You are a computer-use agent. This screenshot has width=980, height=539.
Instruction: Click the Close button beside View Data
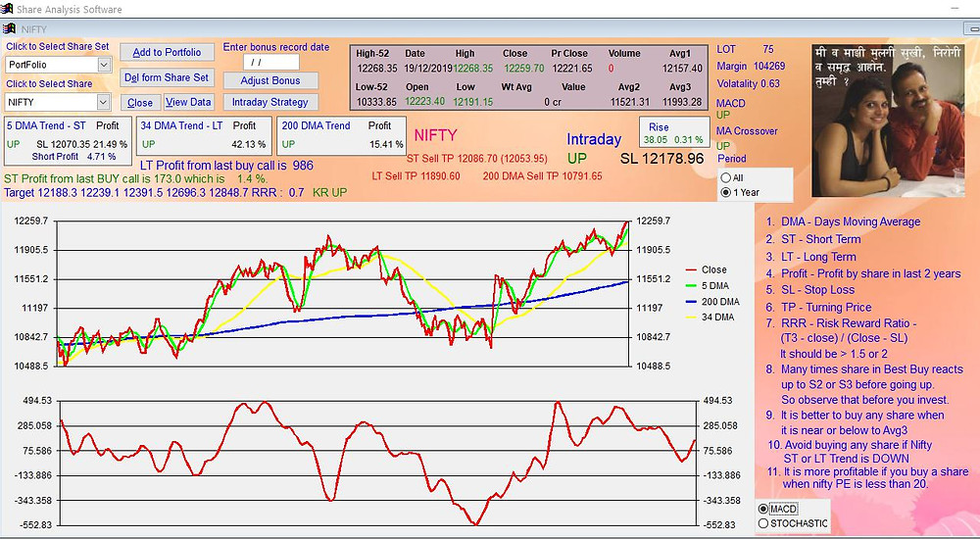coord(140,103)
